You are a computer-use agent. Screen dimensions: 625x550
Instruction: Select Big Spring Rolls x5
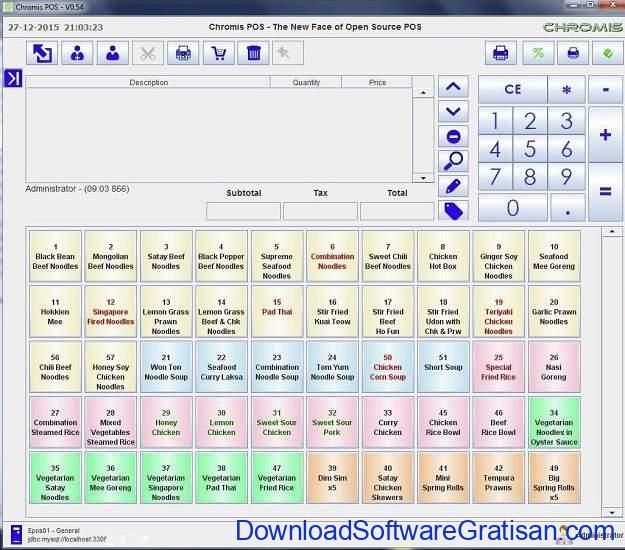[x=554, y=478]
